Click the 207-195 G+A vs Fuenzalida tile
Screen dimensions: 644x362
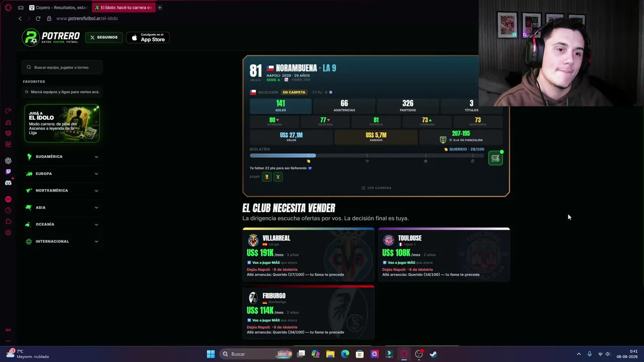pos(461,137)
